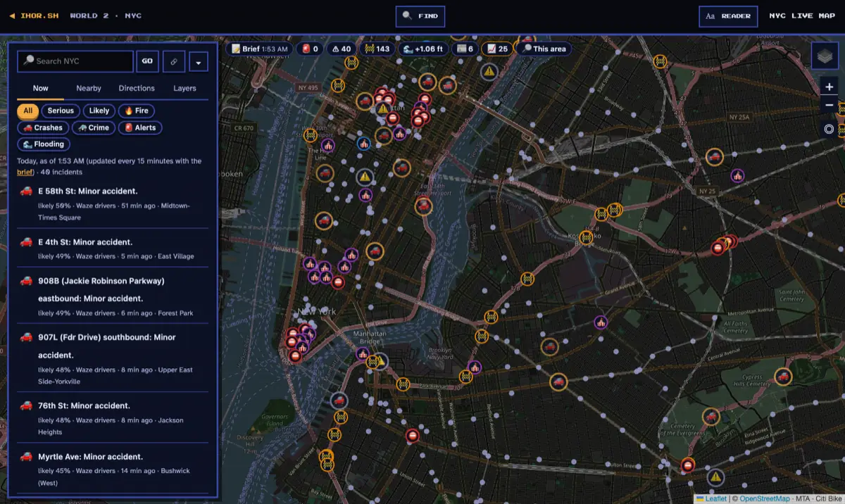Toggle the Flooding filter chip
This screenshot has width=845, height=504.
click(44, 144)
